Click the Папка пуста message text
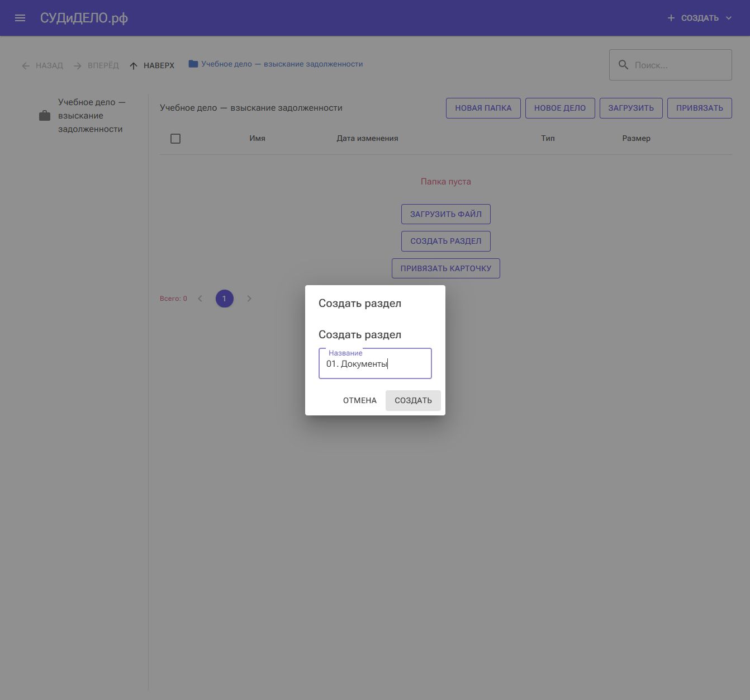The width and height of the screenshot is (750, 700). (x=446, y=182)
